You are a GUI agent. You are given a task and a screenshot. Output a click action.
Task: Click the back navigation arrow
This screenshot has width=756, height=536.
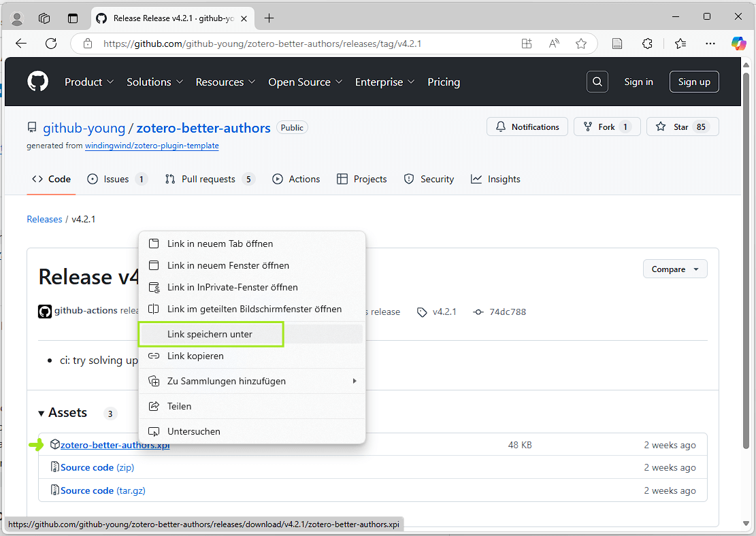20,43
